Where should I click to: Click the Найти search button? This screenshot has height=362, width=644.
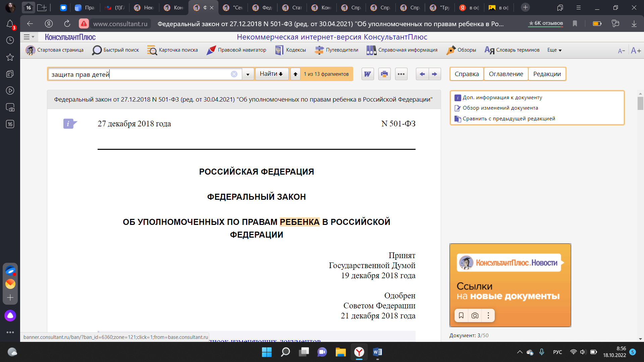[272, 74]
